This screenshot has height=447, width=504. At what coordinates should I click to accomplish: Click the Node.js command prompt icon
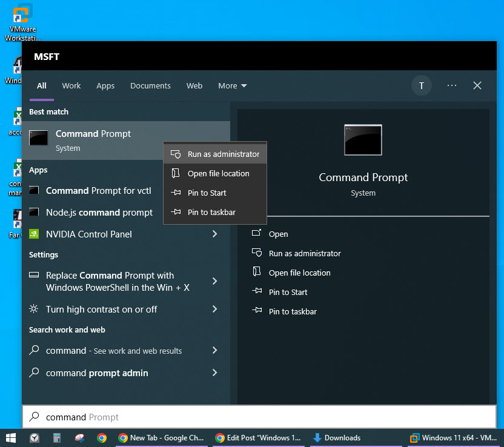(35, 213)
